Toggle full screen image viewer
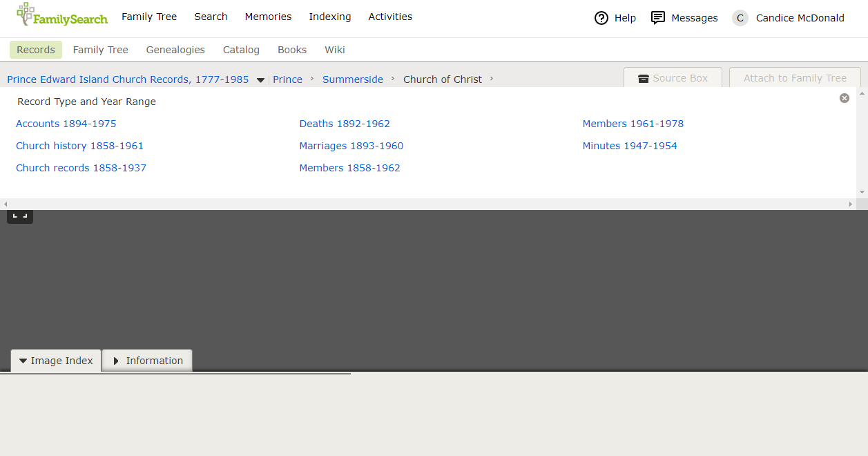The width and height of the screenshot is (868, 456). tap(20, 216)
